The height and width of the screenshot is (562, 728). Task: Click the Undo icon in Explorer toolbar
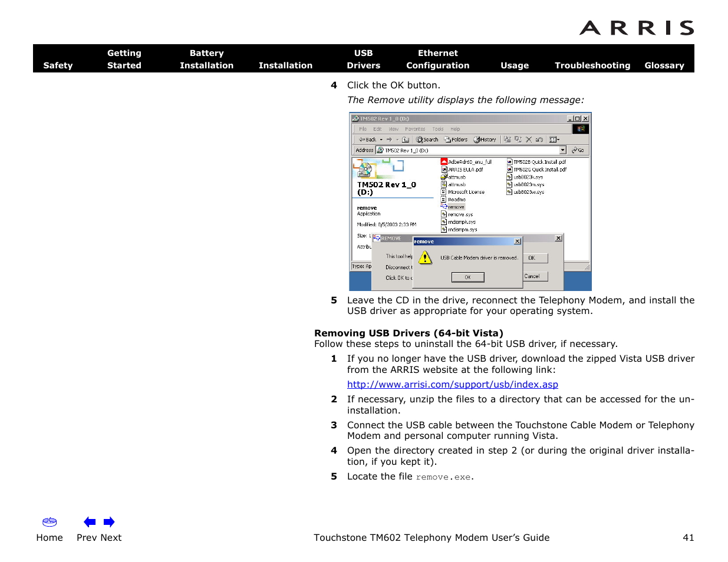click(x=539, y=140)
